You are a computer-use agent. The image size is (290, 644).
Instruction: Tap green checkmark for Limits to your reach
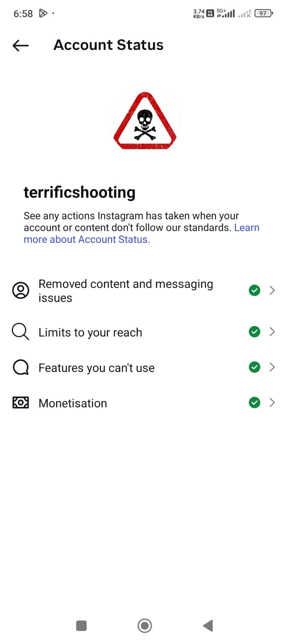click(x=255, y=332)
